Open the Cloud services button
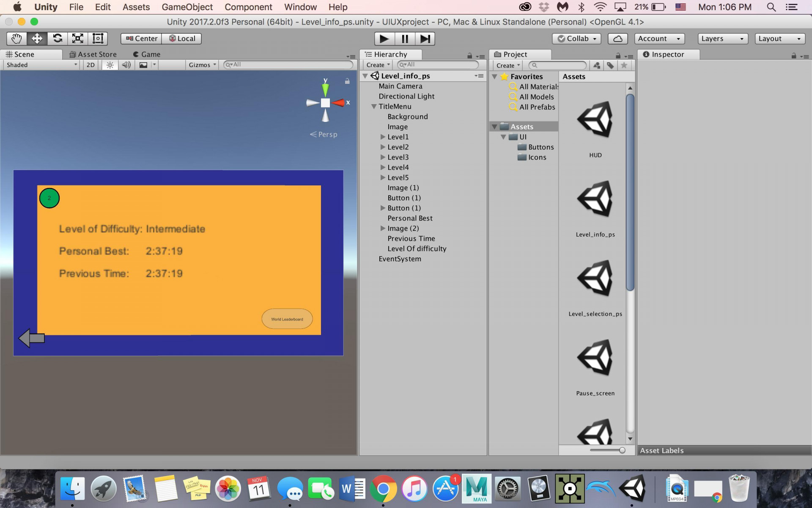Image resolution: width=812 pixels, height=508 pixels. (x=617, y=39)
